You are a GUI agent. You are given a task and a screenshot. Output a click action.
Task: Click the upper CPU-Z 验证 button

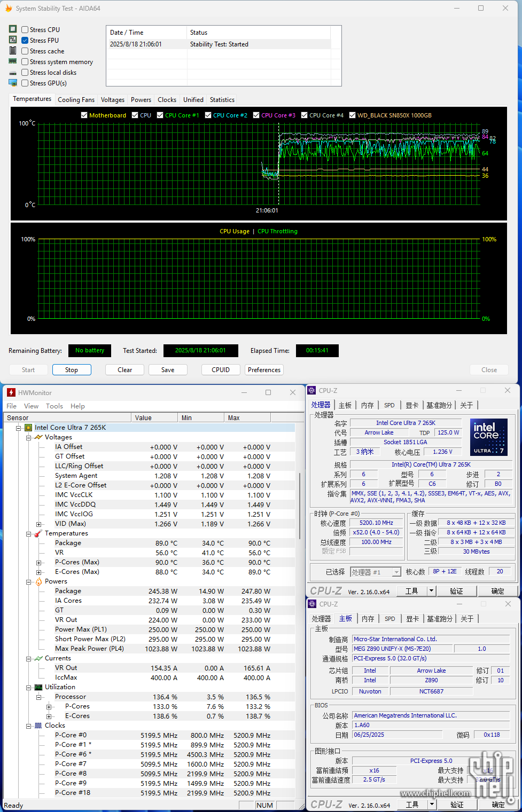(x=457, y=591)
